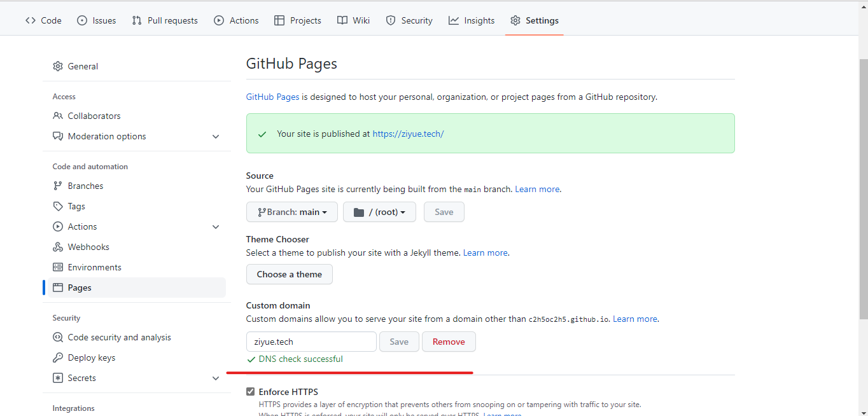Click the Tags icon in sidebar
Viewport: 868px width, 416px height.
tap(58, 206)
